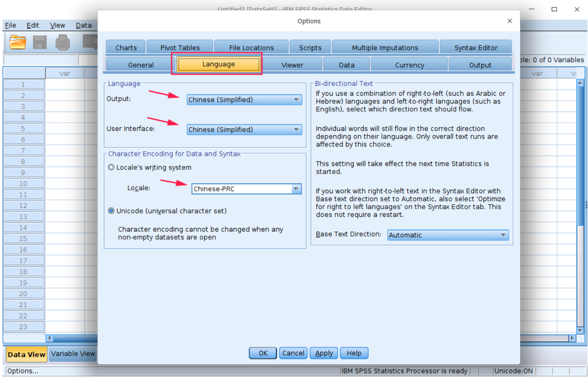Click the vertical scrollbar down arrow
This screenshot has width=588, height=378.
tap(580, 330)
